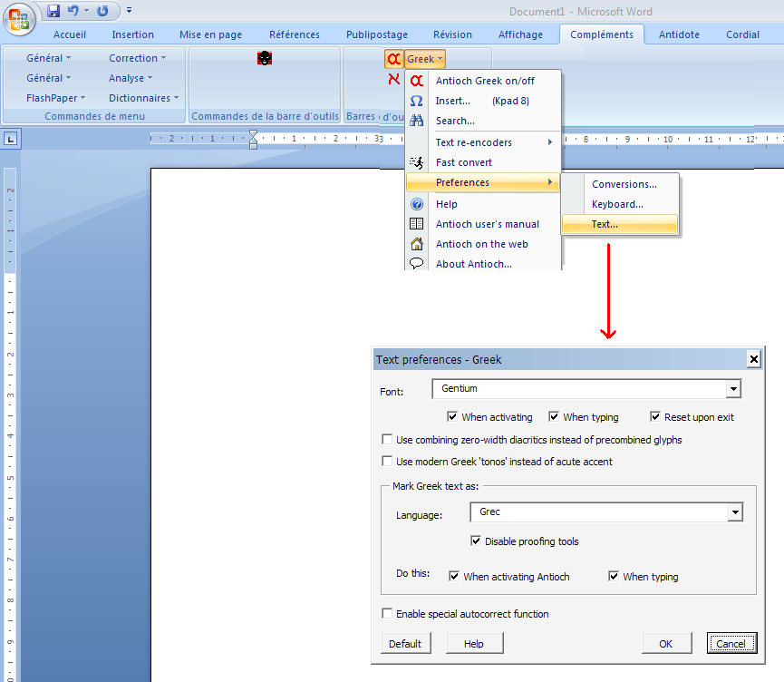Click the Cancel button

731,644
